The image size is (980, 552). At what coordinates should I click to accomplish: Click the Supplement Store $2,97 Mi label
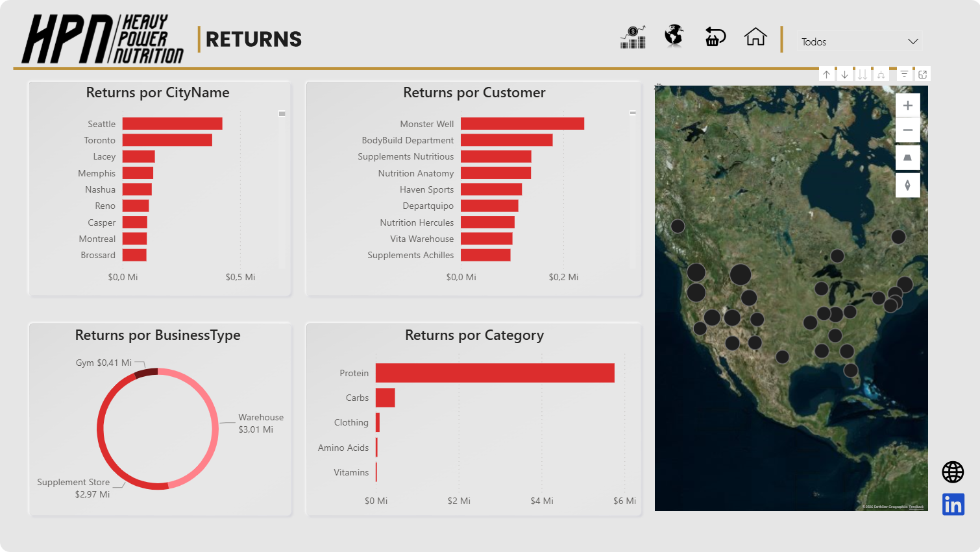click(x=73, y=488)
